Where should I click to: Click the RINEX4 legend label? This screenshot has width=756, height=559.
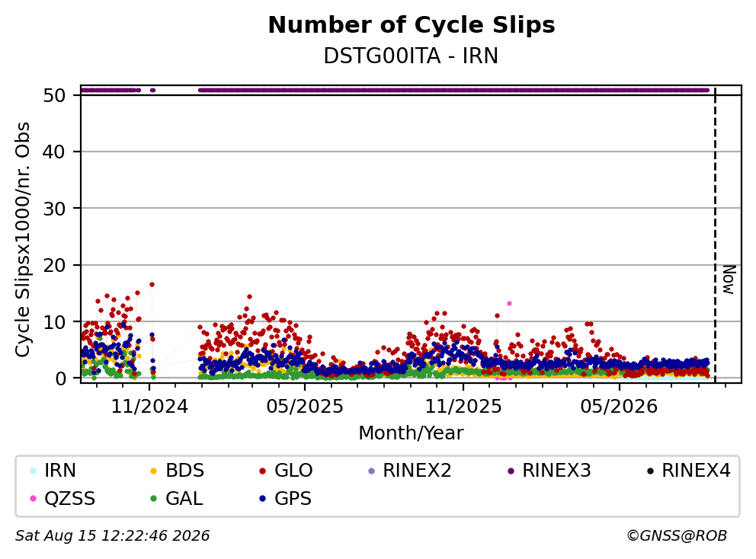(696, 471)
